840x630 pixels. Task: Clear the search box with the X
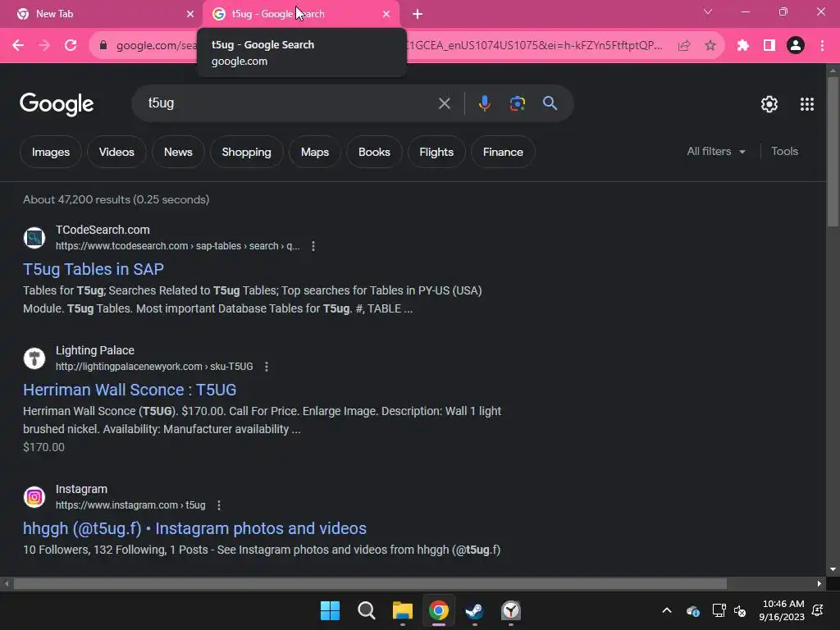(x=444, y=103)
